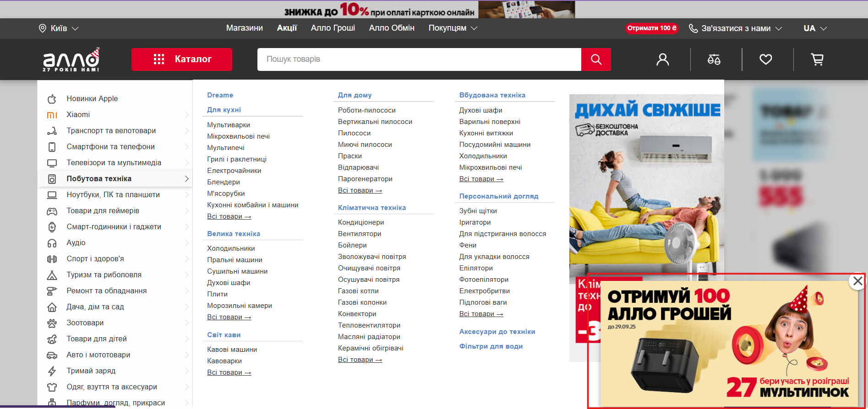Click the user account profile icon
The width and height of the screenshot is (868, 409).
click(662, 59)
